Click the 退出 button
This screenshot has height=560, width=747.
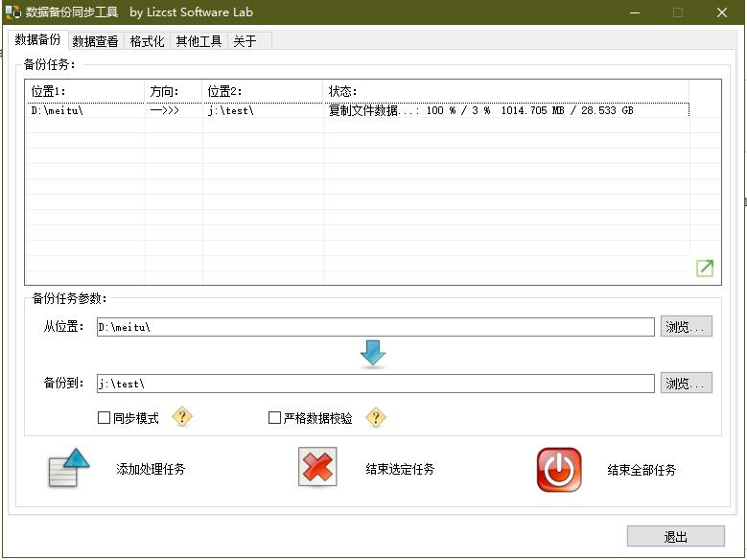pyautogui.click(x=675, y=537)
